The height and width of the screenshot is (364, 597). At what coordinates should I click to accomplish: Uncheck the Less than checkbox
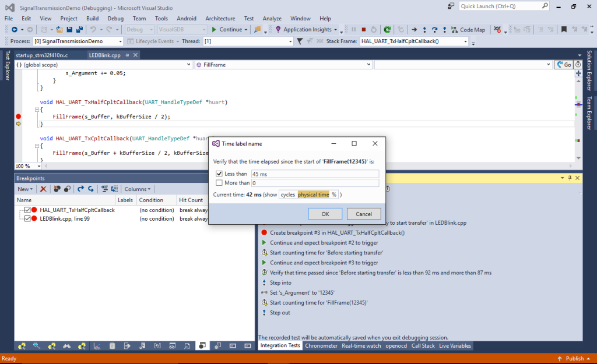tap(219, 173)
